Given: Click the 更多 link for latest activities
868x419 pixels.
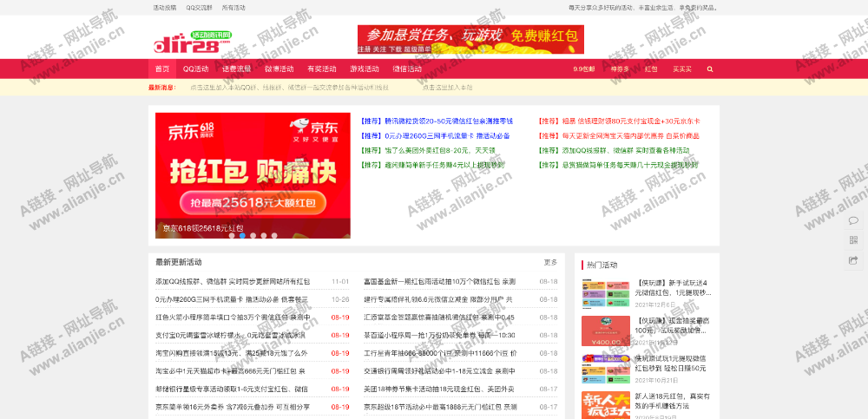Looking at the screenshot, I should tap(550, 262).
